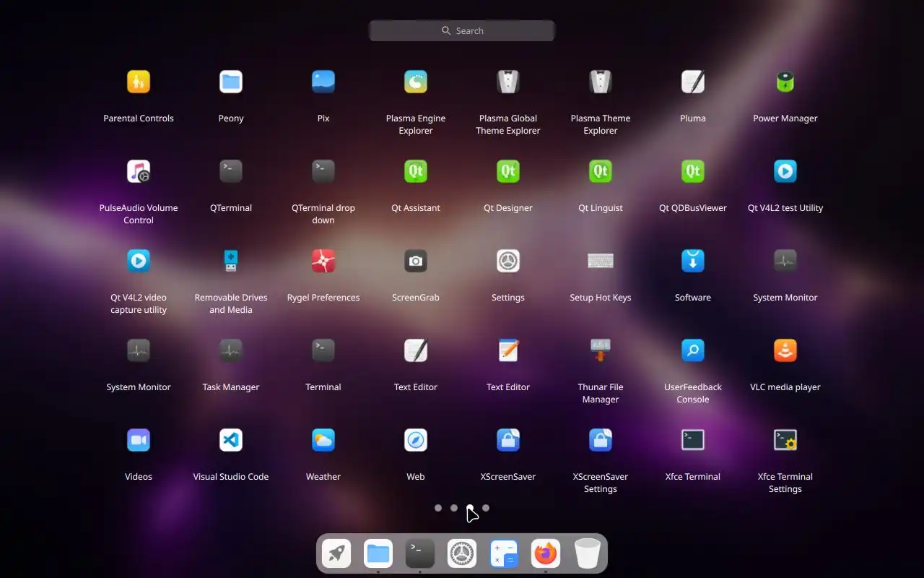Viewport: 924px width, 578px height.
Task: Open Qt Designer
Action: click(x=508, y=171)
